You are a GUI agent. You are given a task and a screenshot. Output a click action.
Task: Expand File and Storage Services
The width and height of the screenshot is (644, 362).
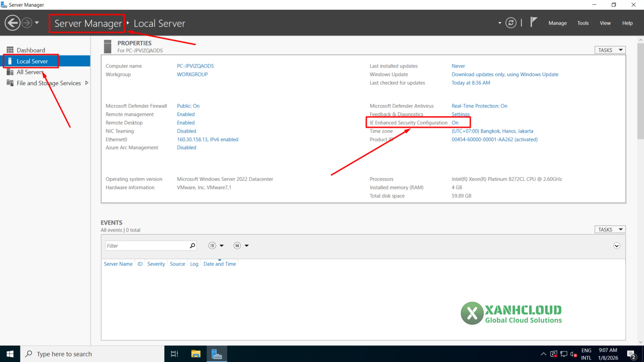pyautogui.click(x=86, y=83)
